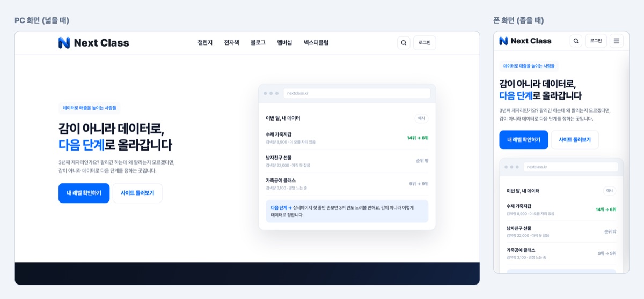This screenshot has width=644, height=299.
Task: Click the green 14위 → 6위 value in the PC view
Action: pos(418,138)
